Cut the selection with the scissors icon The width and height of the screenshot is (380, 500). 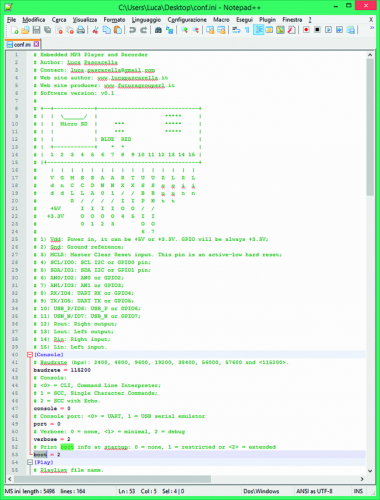[96, 30]
